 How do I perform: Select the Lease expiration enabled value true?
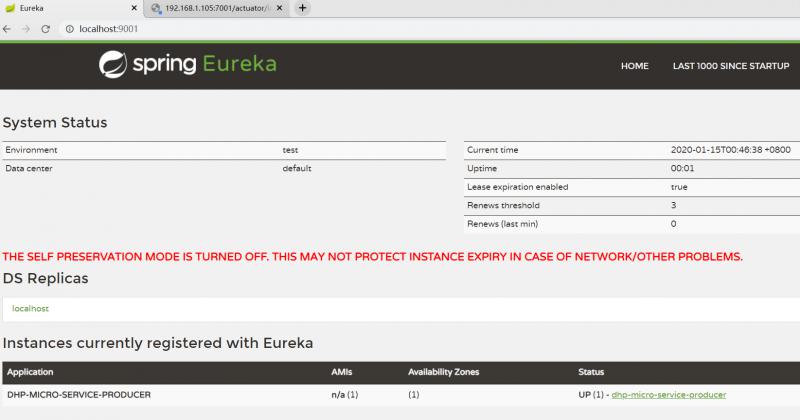tap(679, 187)
